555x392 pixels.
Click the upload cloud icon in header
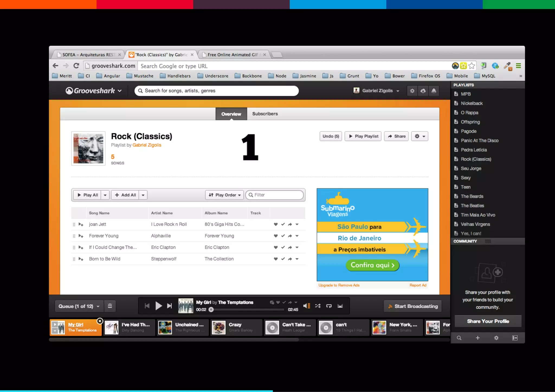[x=423, y=91]
